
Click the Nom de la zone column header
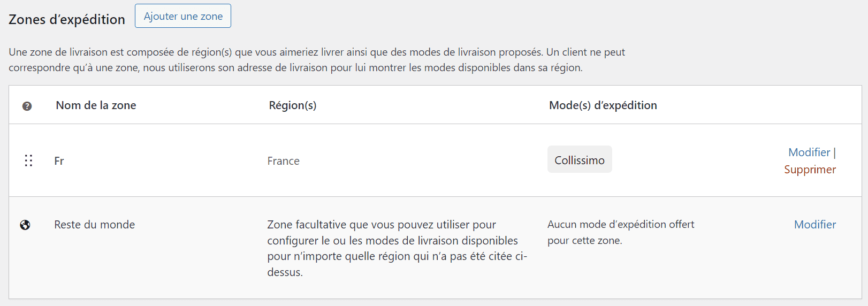pos(96,105)
